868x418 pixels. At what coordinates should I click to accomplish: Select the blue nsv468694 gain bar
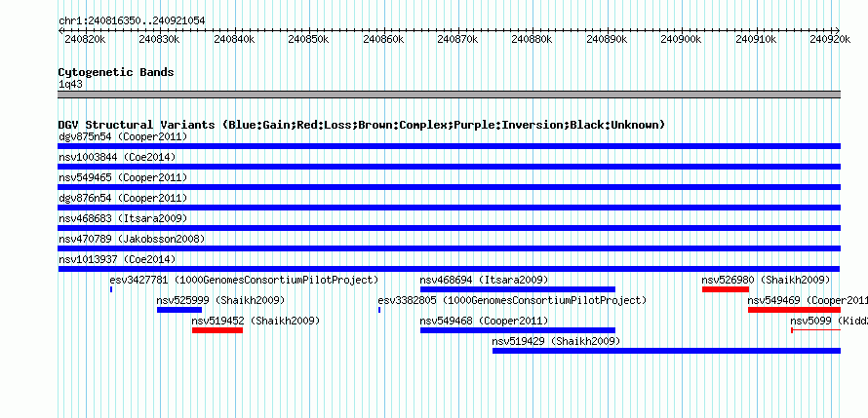(518, 289)
